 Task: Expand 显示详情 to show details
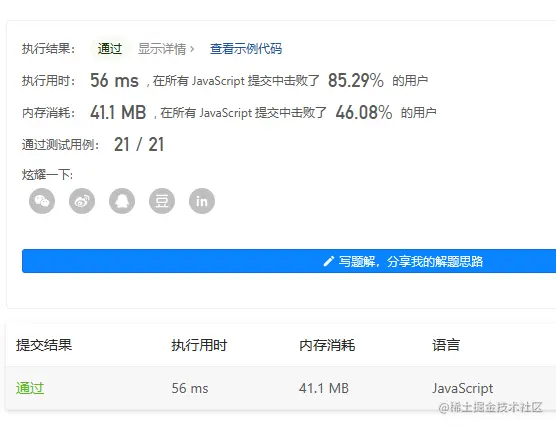coord(166,49)
